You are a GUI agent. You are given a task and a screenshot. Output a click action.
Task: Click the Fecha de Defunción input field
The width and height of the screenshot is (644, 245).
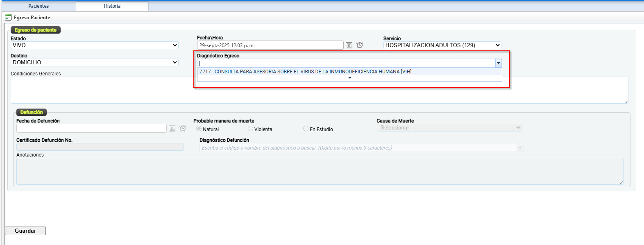tap(91, 129)
